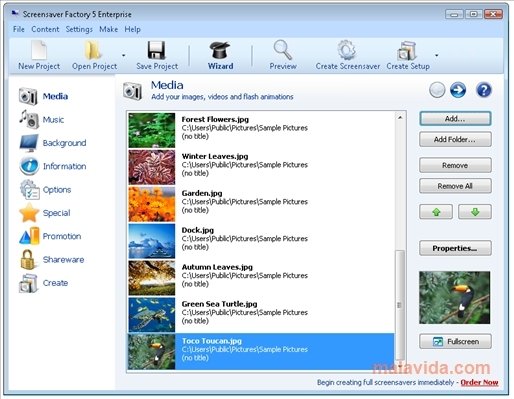Open the Properties... dialog button
Image resolution: width=514 pixels, height=399 pixels.
tap(455, 248)
